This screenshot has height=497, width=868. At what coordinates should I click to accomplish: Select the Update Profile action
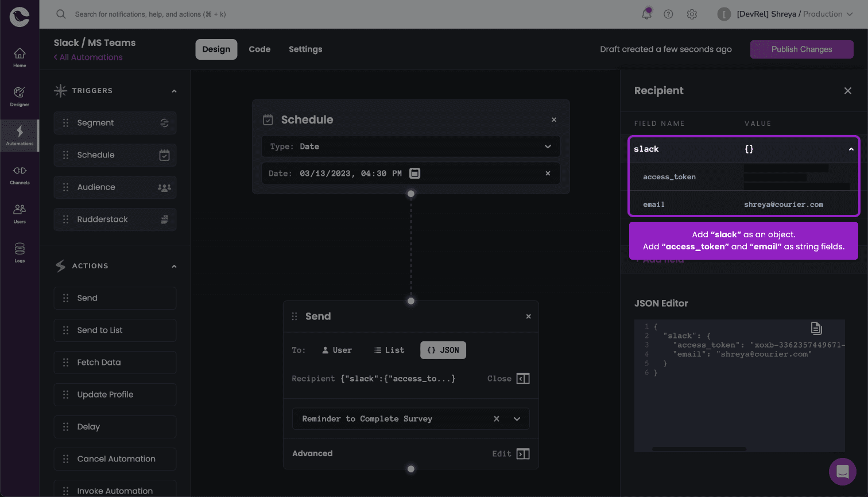point(115,394)
